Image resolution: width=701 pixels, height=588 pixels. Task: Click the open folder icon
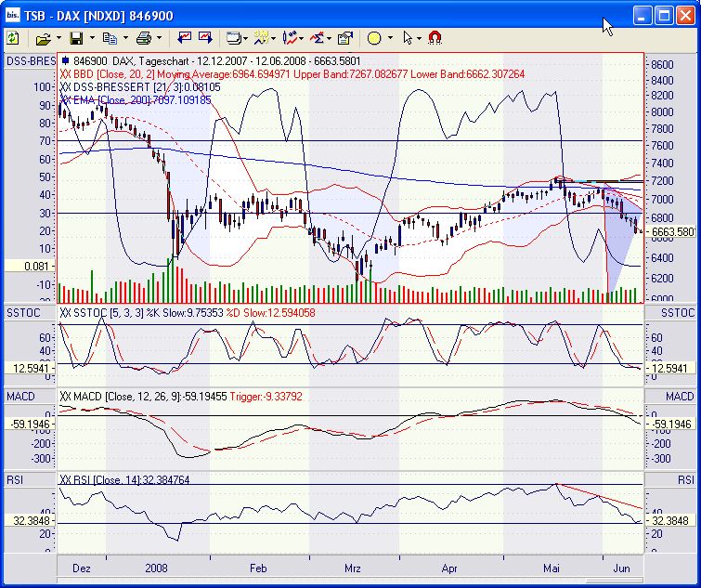tap(44, 38)
